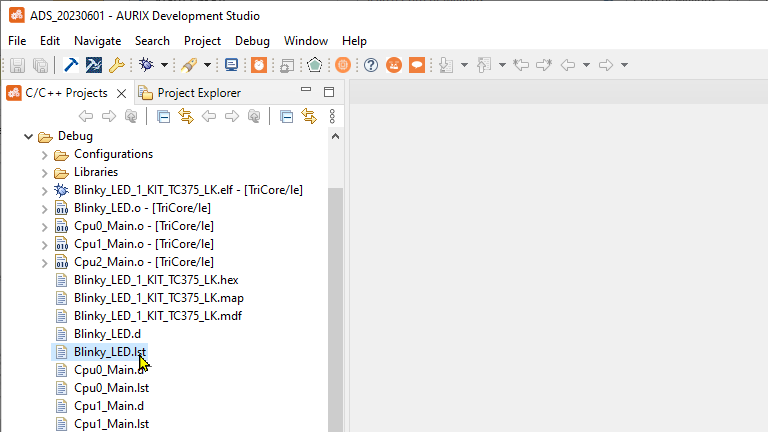Open the dropdown arrow beside the bug icon
Image resolution: width=768 pixels, height=432 pixels.
click(x=164, y=65)
